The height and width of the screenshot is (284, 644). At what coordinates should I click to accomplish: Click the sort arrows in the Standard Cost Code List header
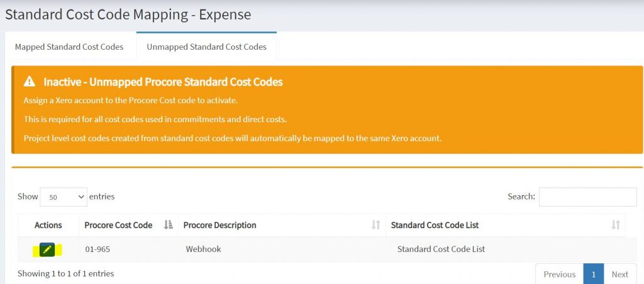[616, 225]
